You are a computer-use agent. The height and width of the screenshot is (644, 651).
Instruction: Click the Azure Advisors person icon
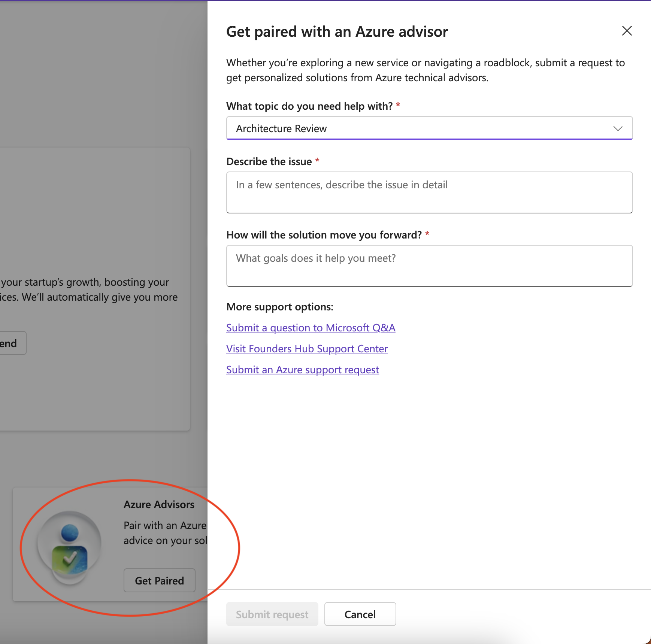tap(69, 547)
